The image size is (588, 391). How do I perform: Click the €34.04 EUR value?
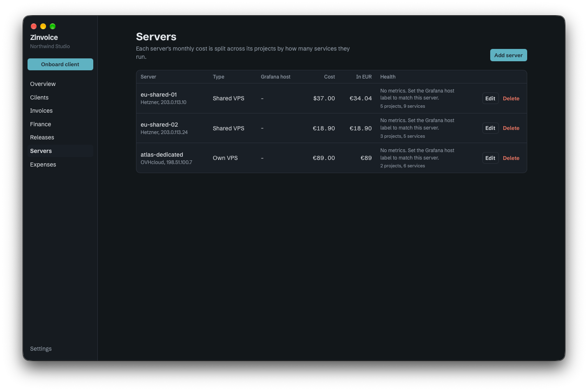(361, 98)
